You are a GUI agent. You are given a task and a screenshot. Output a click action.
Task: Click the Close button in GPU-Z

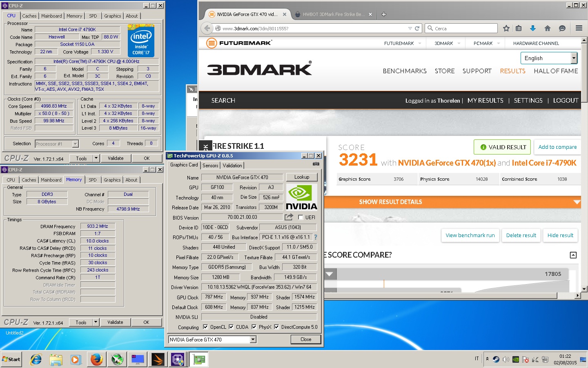(x=306, y=339)
